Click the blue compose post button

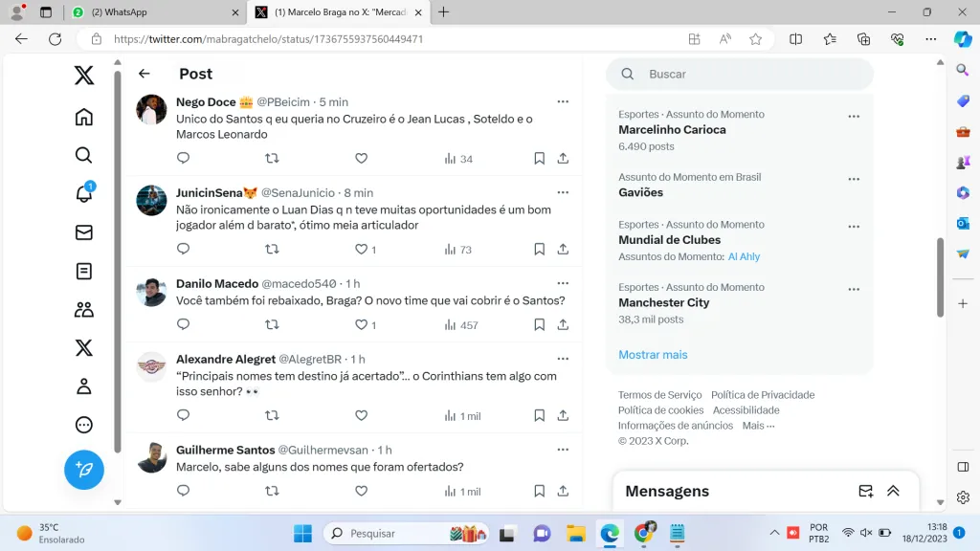pos(84,470)
